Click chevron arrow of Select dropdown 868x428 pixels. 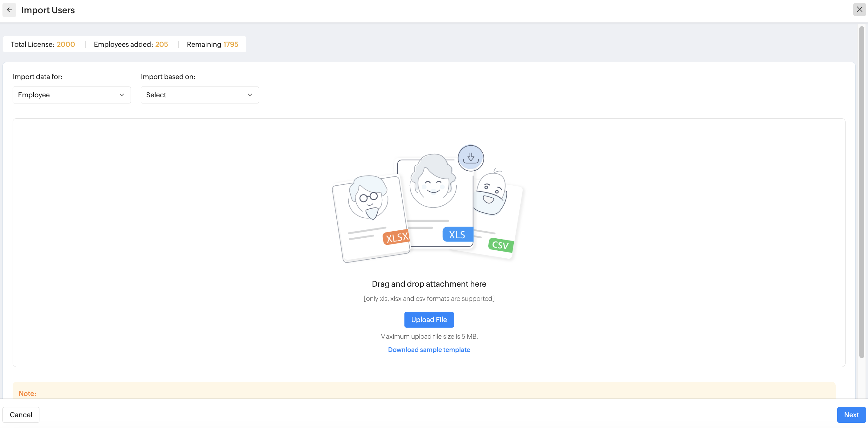(250, 95)
